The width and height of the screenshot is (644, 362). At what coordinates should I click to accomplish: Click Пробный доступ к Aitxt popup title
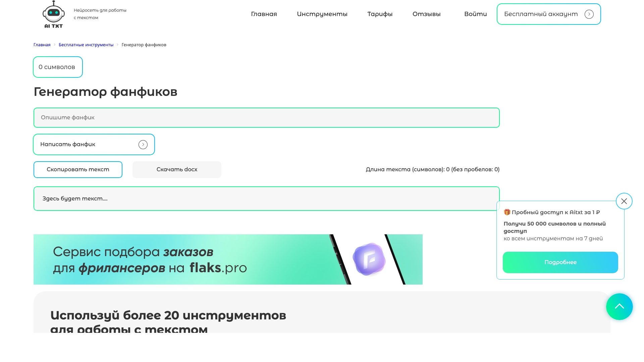555,213
